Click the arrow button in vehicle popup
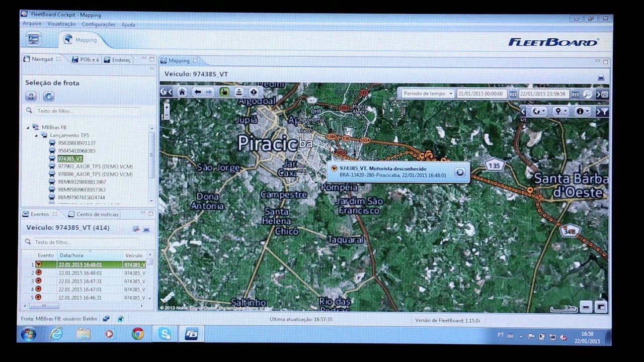 click(459, 172)
